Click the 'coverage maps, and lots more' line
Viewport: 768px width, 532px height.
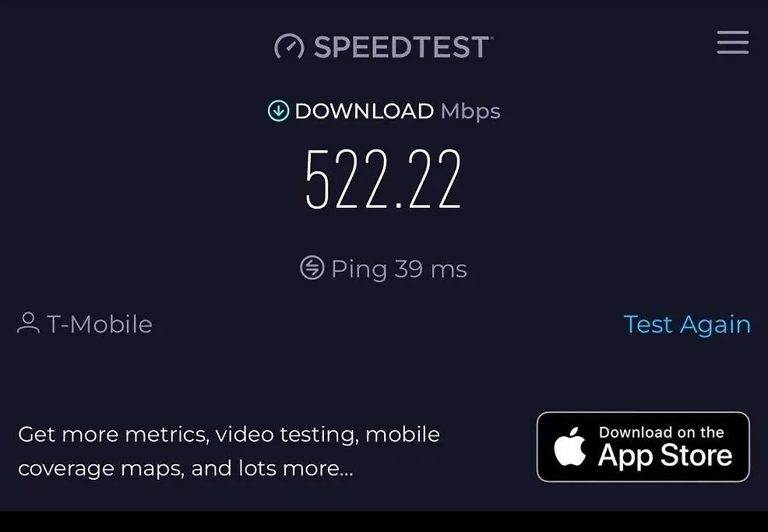click(185, 469)
